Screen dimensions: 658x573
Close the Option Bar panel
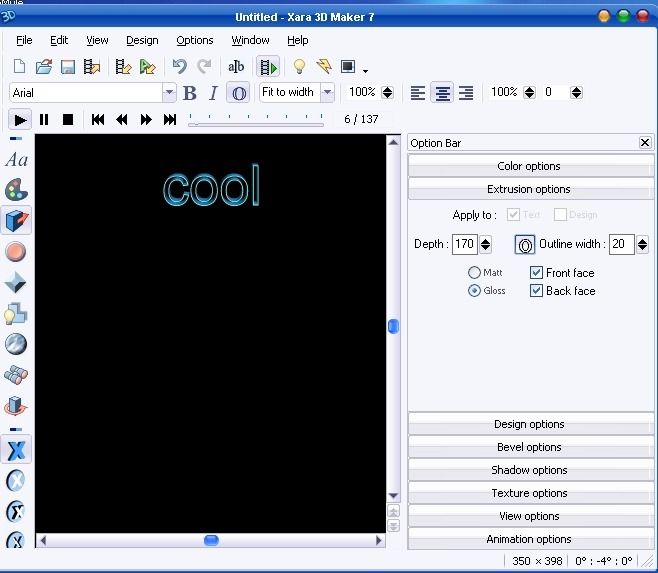click(645, 143)
